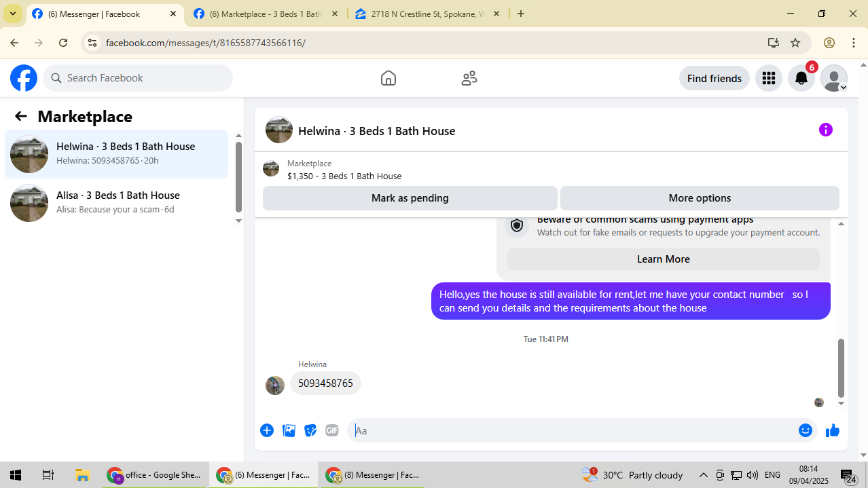
Task: Switch to office Google Sheets taskbar window
Action: coord(153,475)
